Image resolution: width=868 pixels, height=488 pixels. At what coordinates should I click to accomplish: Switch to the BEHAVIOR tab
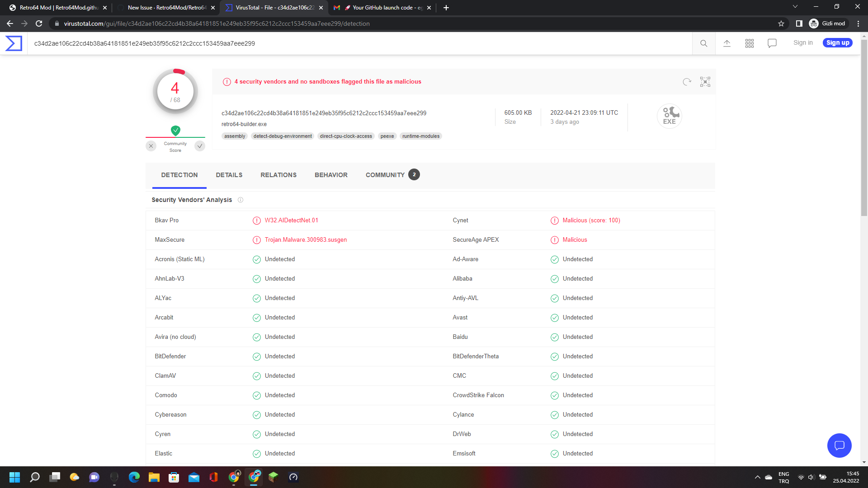[331, 175]
